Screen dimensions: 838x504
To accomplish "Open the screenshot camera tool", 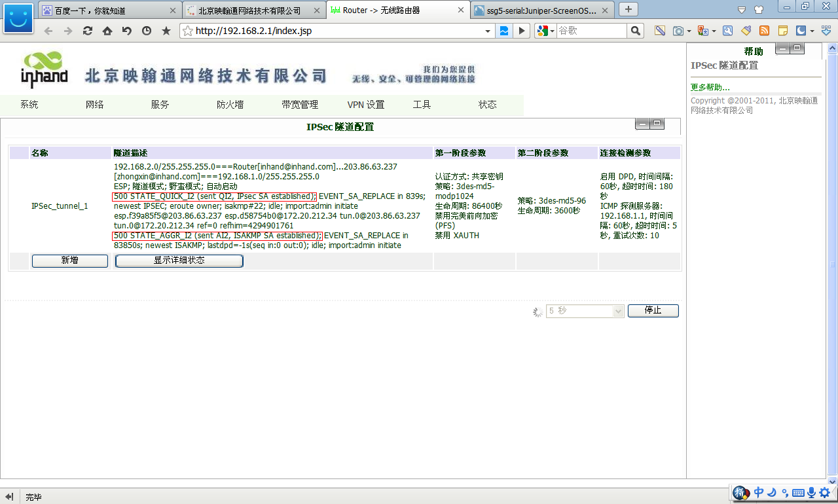I will coord(678,31).
